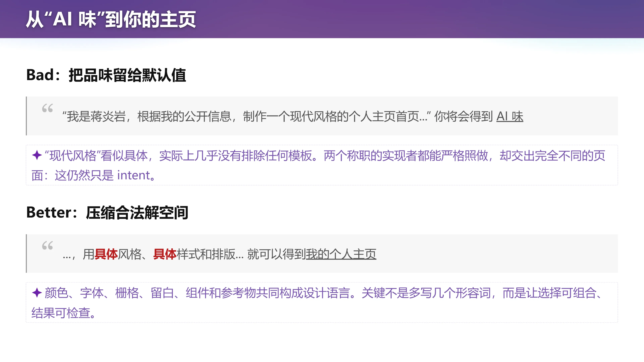Image resolution: width=644 pixels, height=362 pixels.
Task: Click the text 两个称职的实现者都能严格照做
Action: tap(406, 156)
